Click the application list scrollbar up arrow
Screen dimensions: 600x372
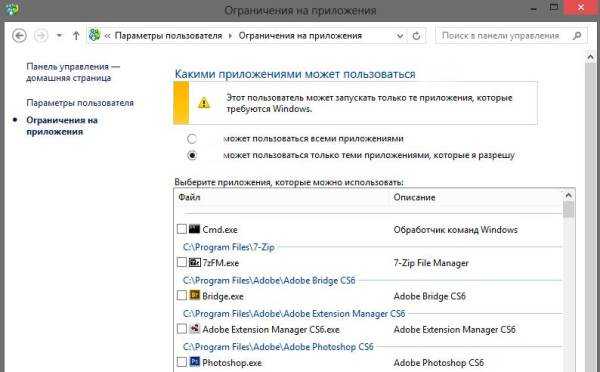(569, 196)
